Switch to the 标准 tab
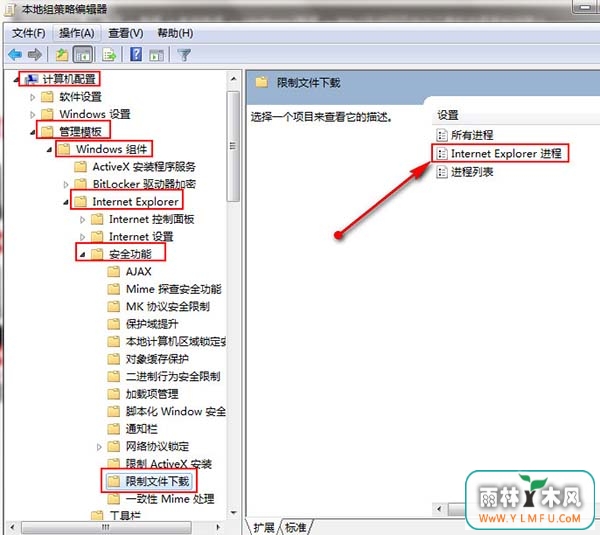Screen dimensions: 600x535 (x=296, y=527)
